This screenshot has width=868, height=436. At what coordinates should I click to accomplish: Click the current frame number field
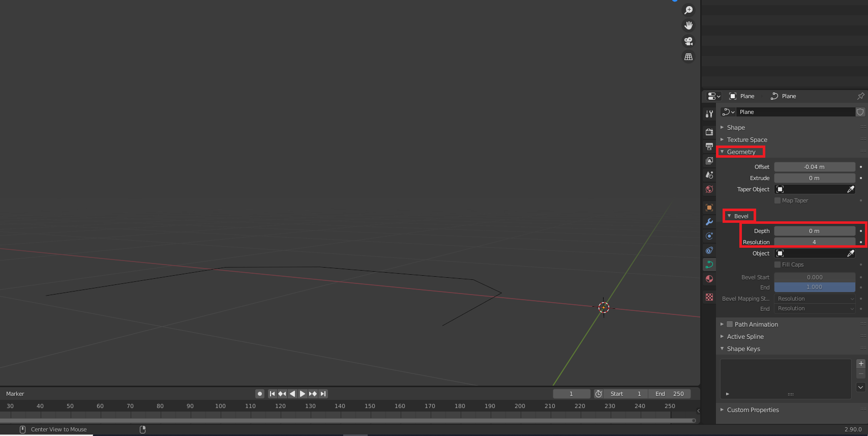click(572, 394)
